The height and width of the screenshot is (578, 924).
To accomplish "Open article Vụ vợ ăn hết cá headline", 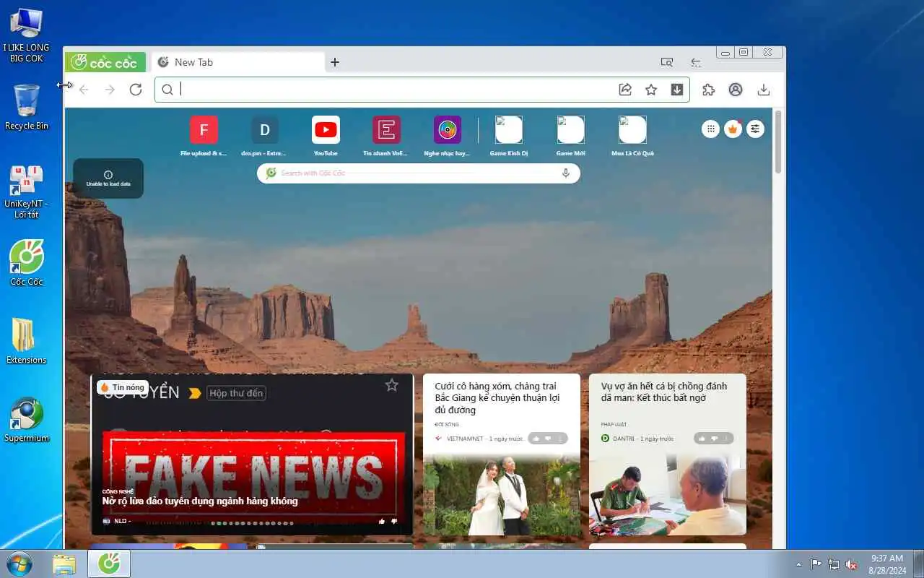I will tap(664, 392).
